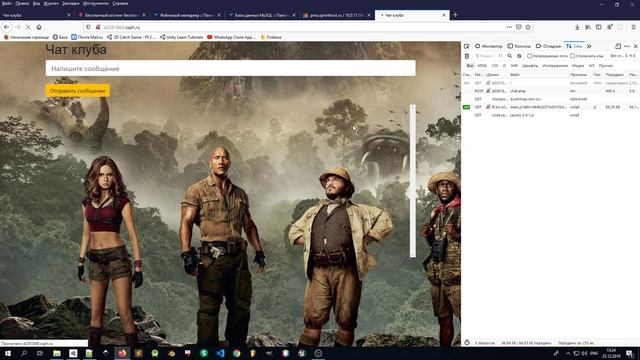Open the Help menu in Firefox

point(120,3)
